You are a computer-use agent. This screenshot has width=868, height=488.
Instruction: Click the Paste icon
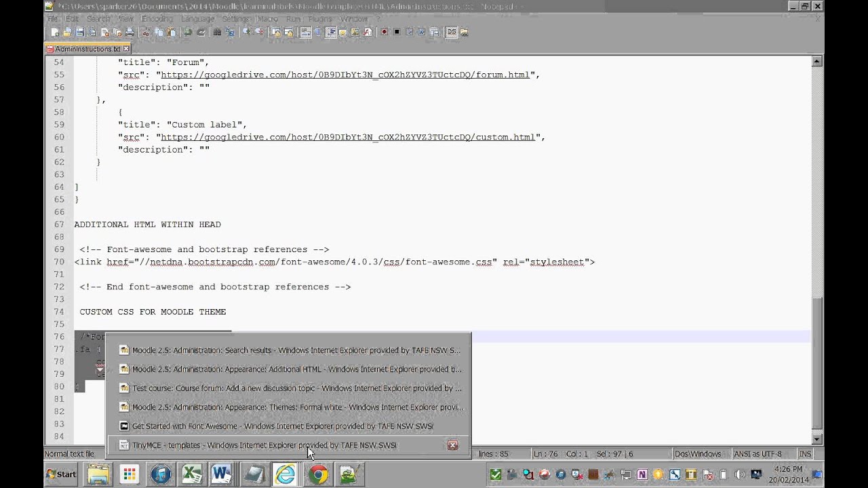[x=172, y=31]
